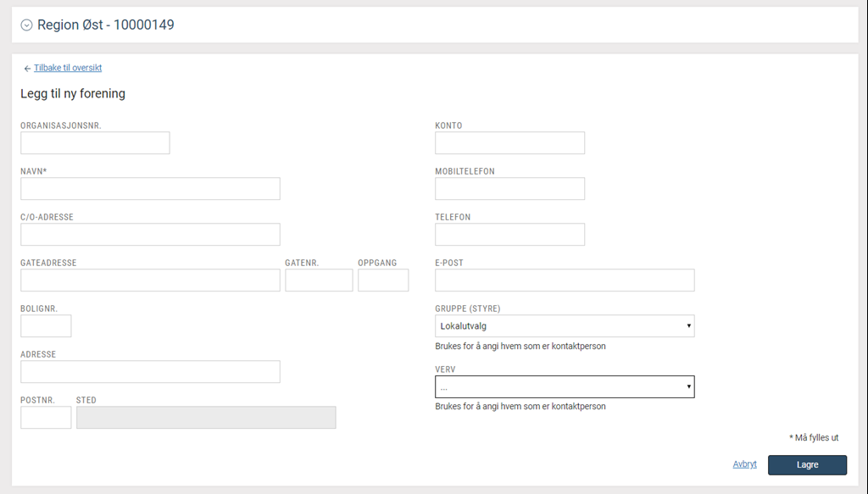Click into the Telefon field
868x494 pixels.
coord(509,235)
